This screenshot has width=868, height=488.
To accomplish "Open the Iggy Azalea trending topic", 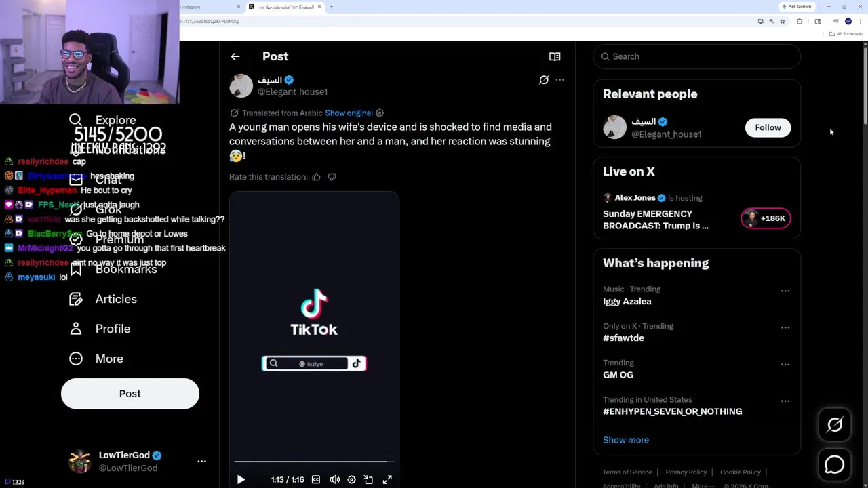I will [627, 302].
